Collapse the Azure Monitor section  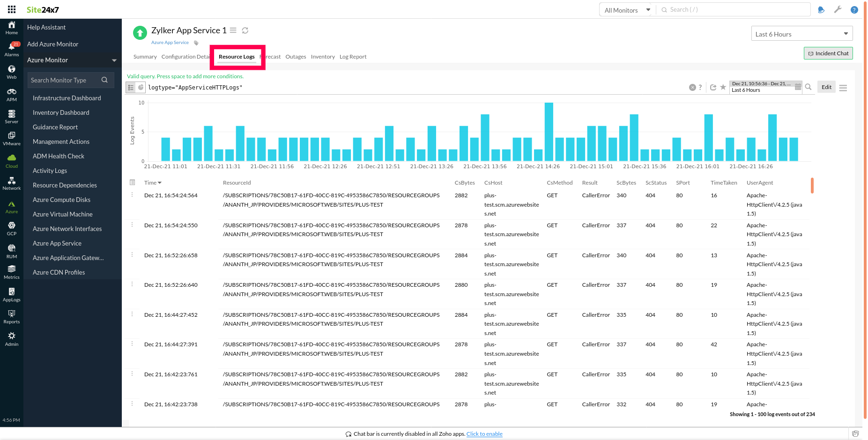tap(114, 60)
